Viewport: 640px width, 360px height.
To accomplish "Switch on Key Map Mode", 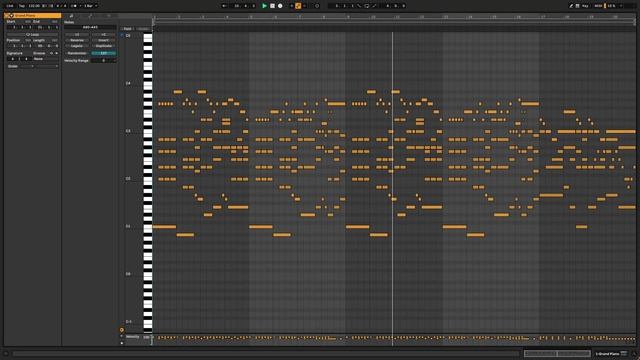I will click(x=585, y=6).
